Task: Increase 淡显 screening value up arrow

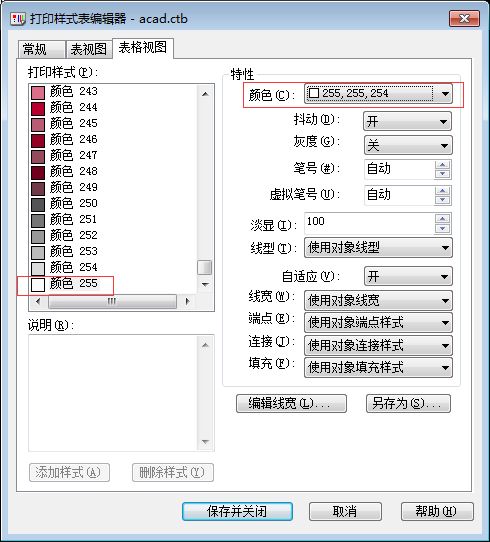Action: pos(443,218)
